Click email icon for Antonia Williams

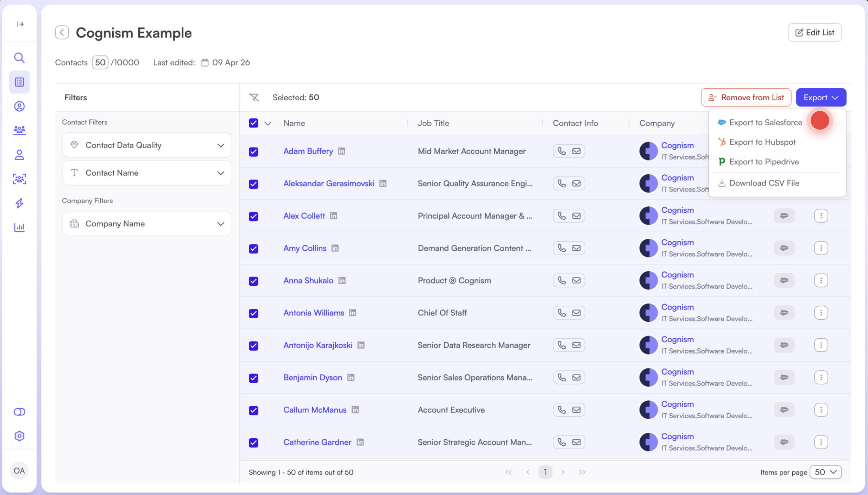click(x=576, y=313)
